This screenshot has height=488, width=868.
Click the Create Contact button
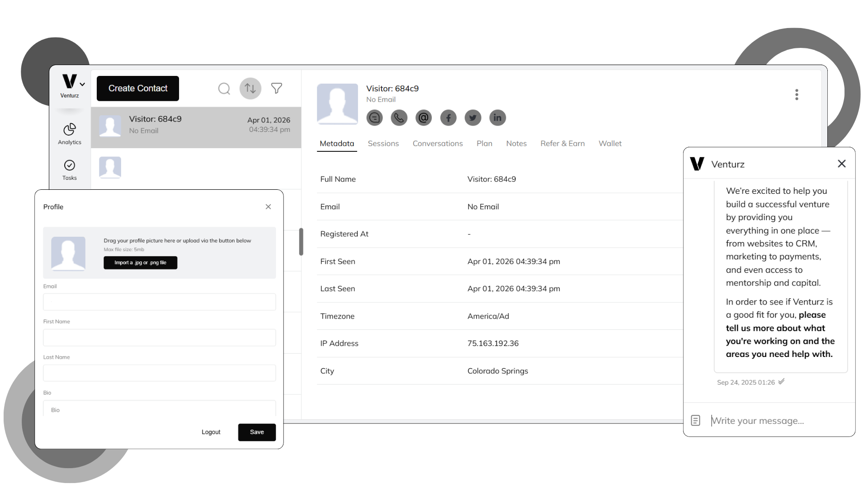coord(137,88)
